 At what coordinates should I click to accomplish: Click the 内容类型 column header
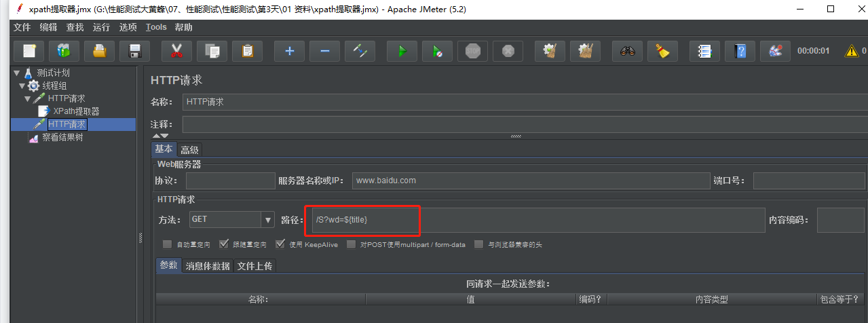711,299
